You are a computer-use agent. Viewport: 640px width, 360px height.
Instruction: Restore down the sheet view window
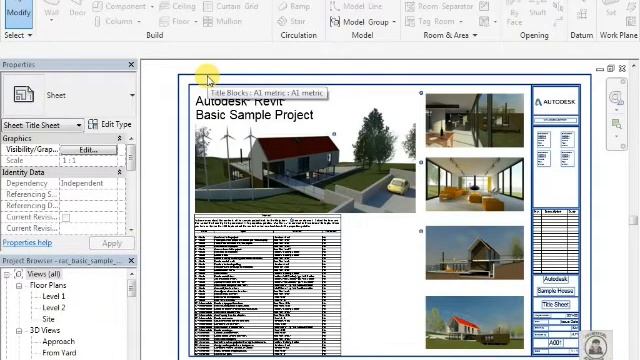tap(611, 69)
